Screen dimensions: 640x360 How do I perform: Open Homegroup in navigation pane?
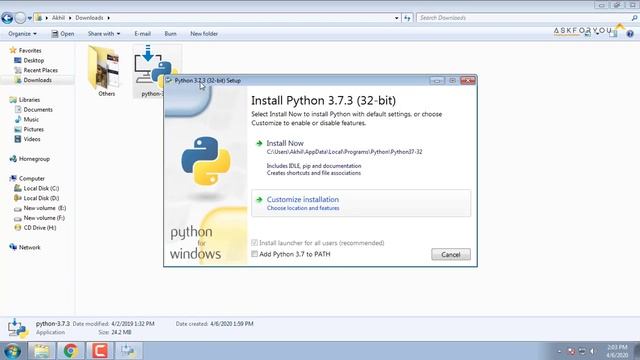point(34,159)
